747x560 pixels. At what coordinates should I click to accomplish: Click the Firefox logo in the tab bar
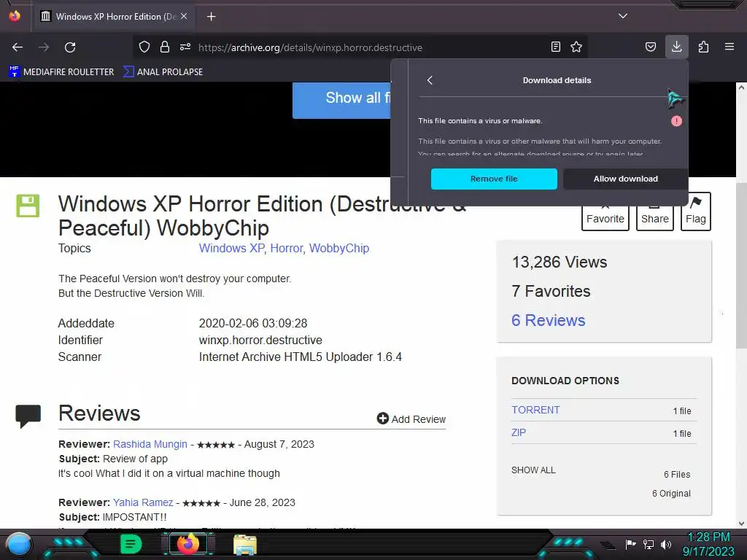pos(15,16)
